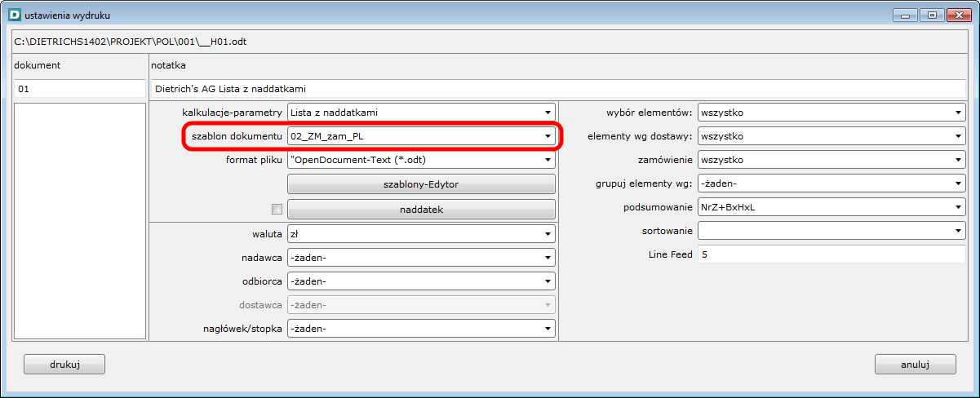This screenshot has width=980, height=398.
Task: Expand the nadawca sender dropdown
Action: click(x=421, y=258)
